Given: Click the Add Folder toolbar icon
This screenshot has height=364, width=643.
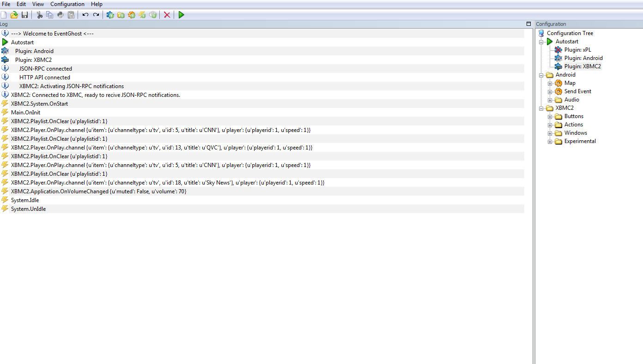Looking at the screenshot, I should pyautogui.click(x=121, y=15).
